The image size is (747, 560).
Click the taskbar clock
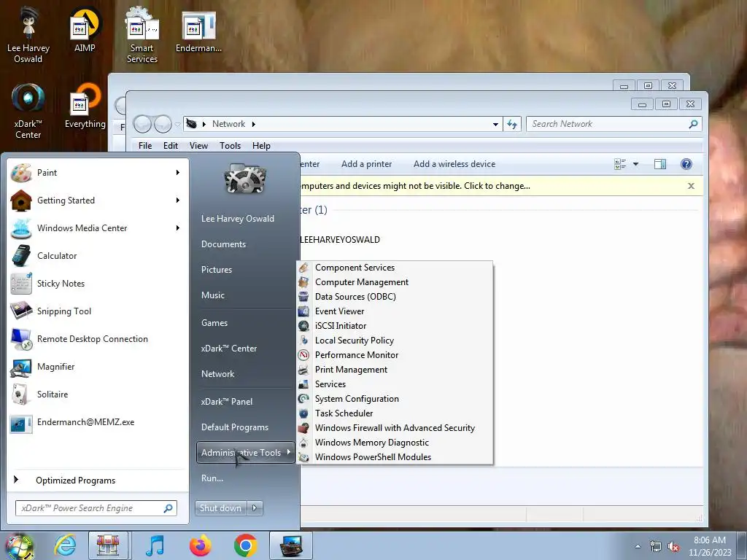click(710, 546)
